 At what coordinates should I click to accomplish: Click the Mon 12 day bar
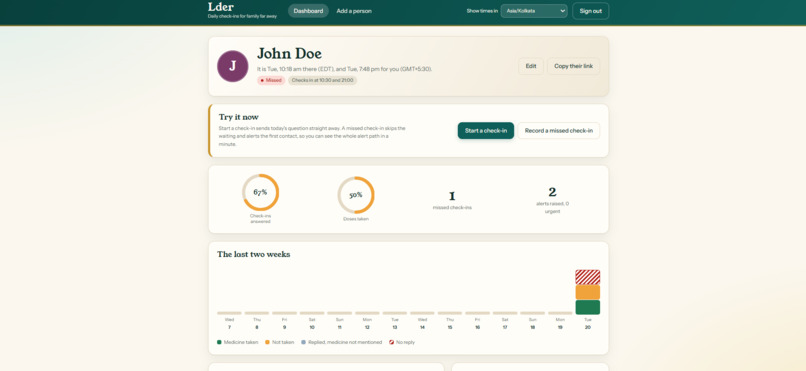coord(367,313)
